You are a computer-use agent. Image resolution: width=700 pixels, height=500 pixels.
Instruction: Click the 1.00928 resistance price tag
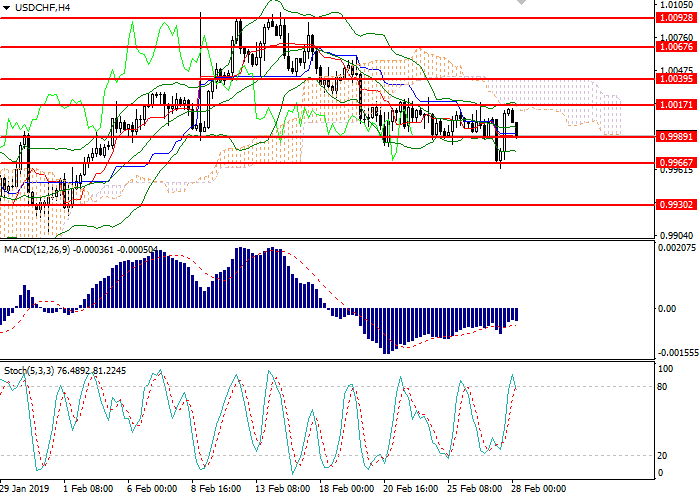pyautogui.click(x=674, y=18)
